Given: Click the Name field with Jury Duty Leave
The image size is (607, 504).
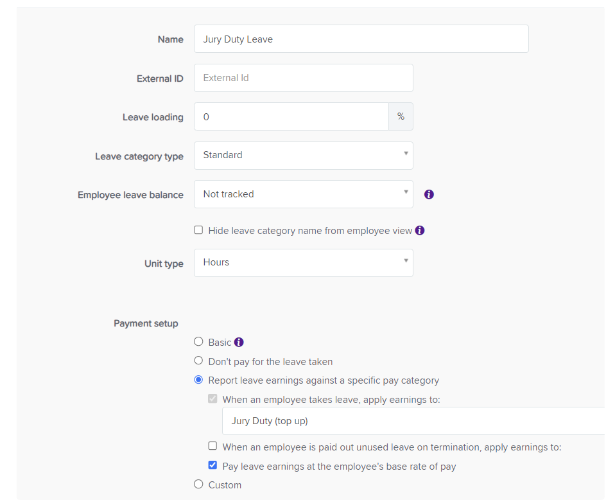Looking at the screenshot, I should [360, 39].
